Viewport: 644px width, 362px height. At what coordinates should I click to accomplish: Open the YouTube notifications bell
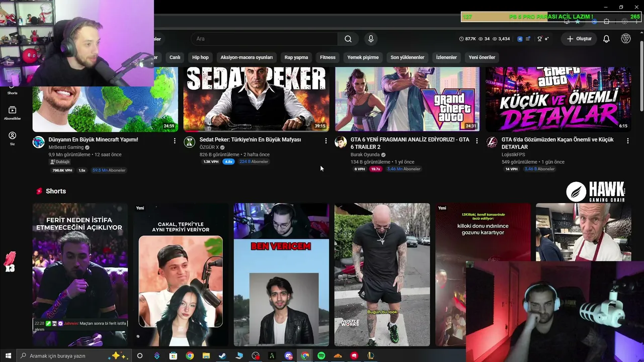click(x=606, y=39)
